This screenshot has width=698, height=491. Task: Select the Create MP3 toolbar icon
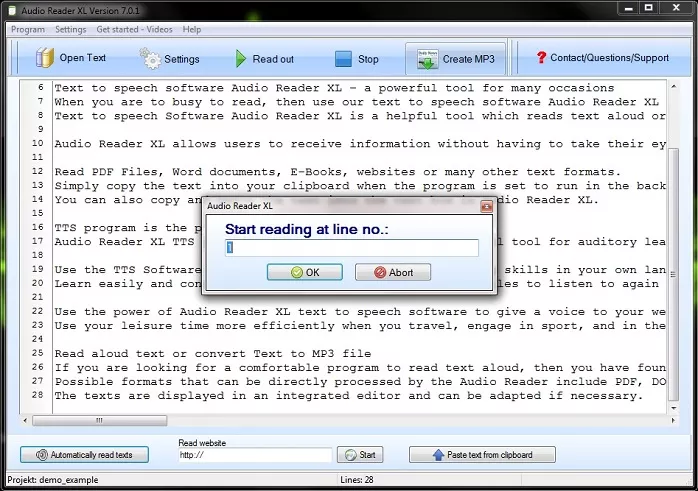pos(427,59)
